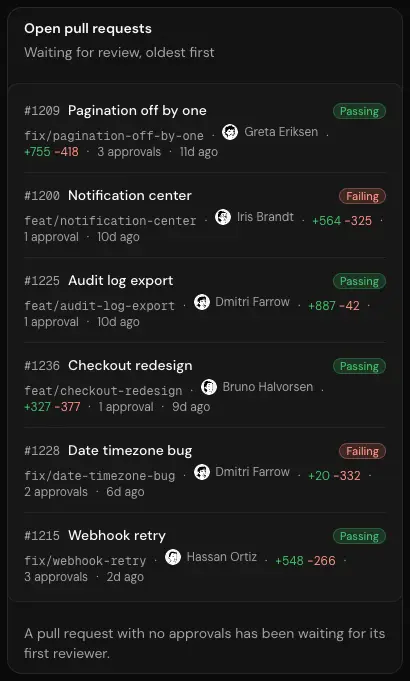Click Bruno Halvorsen's avatar icon
Viewport: 410px width, 681px height.
pyautogui.click(x=209, y=387)
